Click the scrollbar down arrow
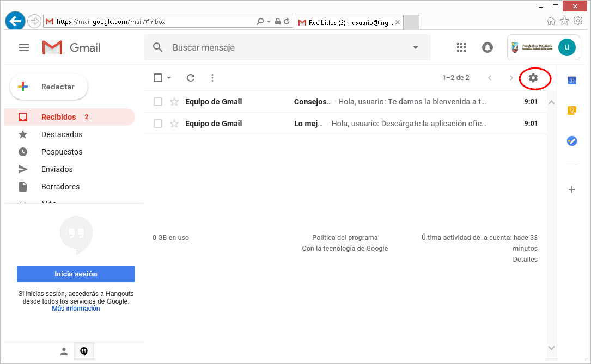Image resolution: width=591 pixels, height=364 pixels. pos(551,348)
